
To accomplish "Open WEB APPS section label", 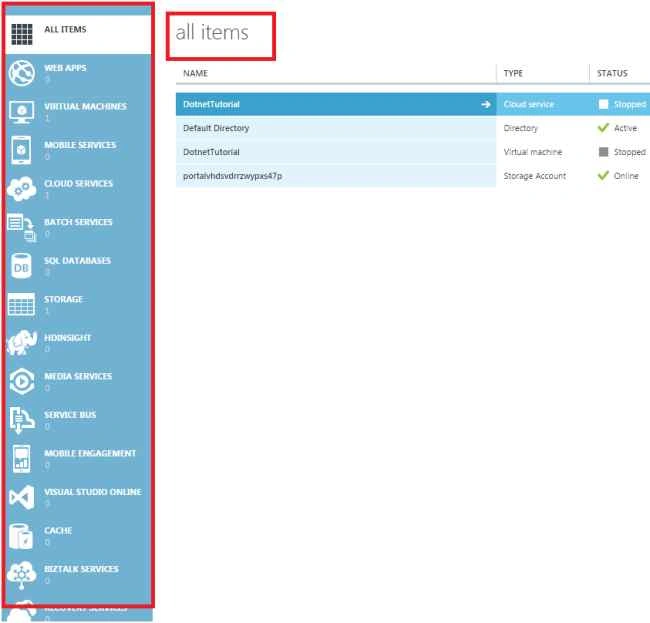I will coord(65,68).
